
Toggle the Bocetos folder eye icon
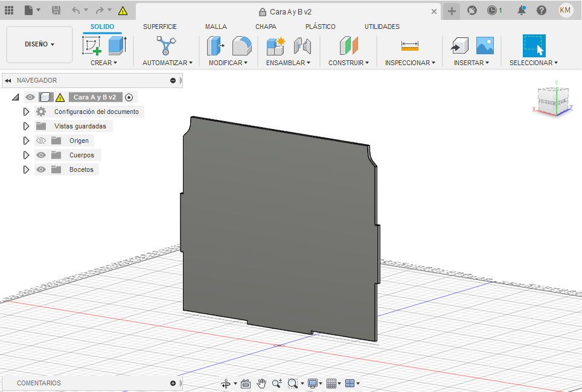tap(41, 169)
